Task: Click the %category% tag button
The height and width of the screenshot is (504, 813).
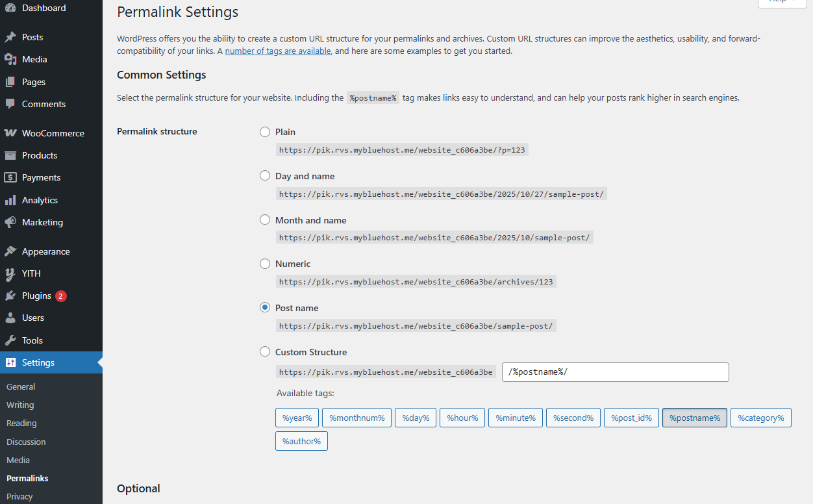Action: tap(760, 418)
